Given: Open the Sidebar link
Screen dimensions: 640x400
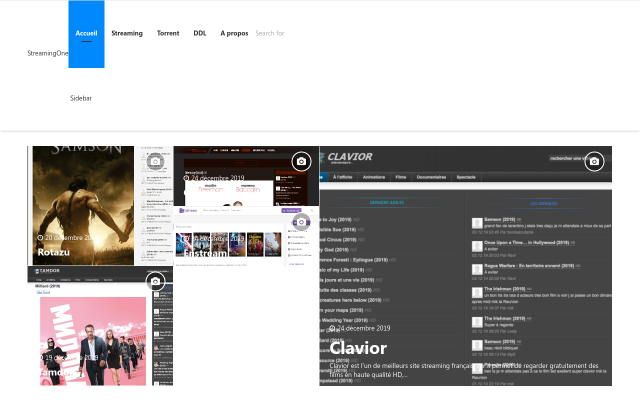Looking at the screenshot, I should click(81, 98).
